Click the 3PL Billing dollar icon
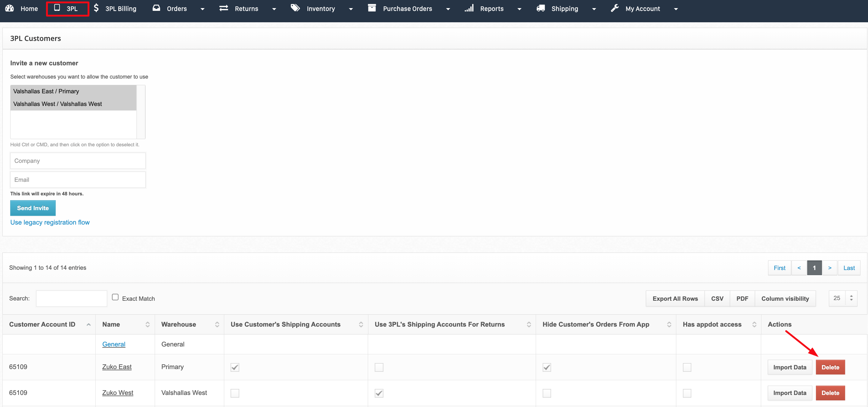 [96, 8]
